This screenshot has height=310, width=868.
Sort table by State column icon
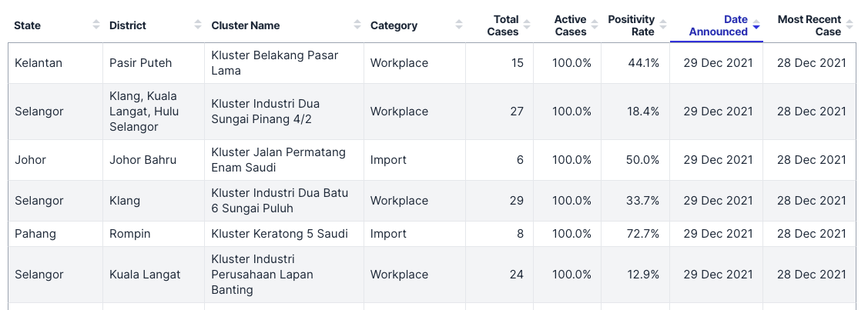click(x=96, y=25)
